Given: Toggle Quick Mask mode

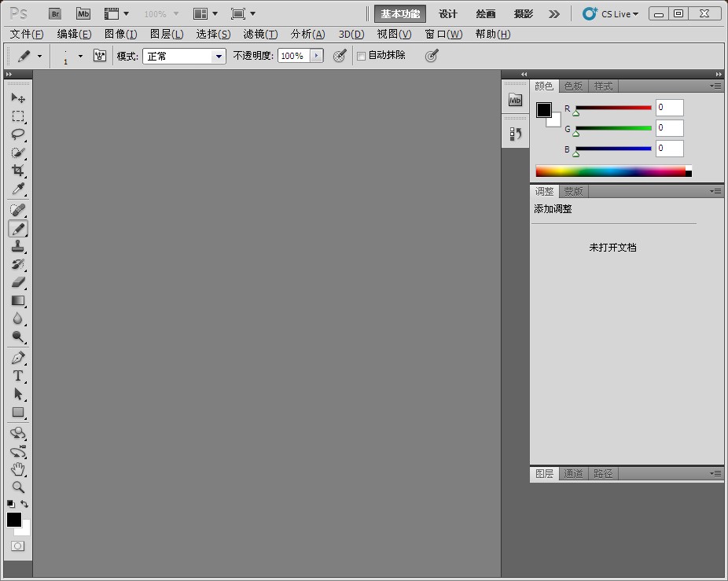Looking at the screenshot, I should tap(17, 546).
